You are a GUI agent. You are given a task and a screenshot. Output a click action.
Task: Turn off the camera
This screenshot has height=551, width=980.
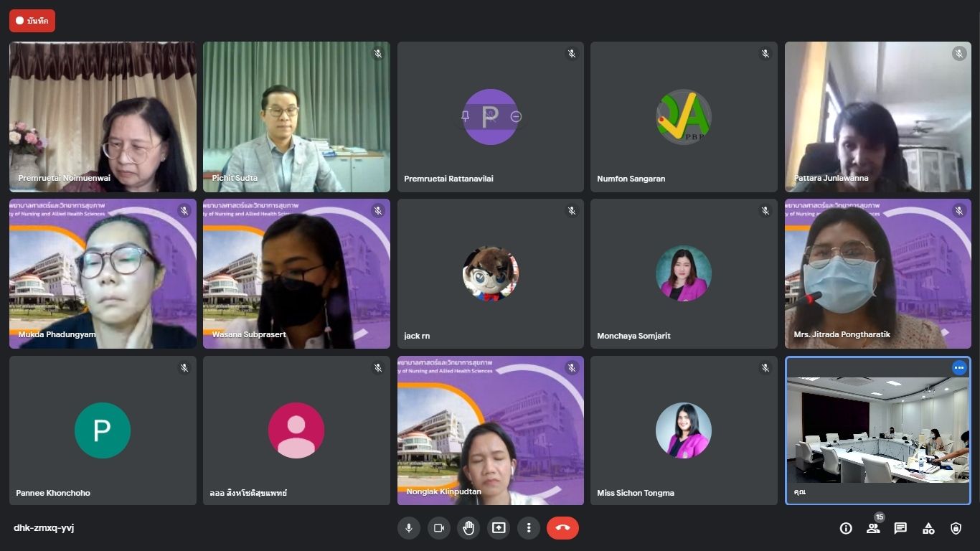pos(438,528)
